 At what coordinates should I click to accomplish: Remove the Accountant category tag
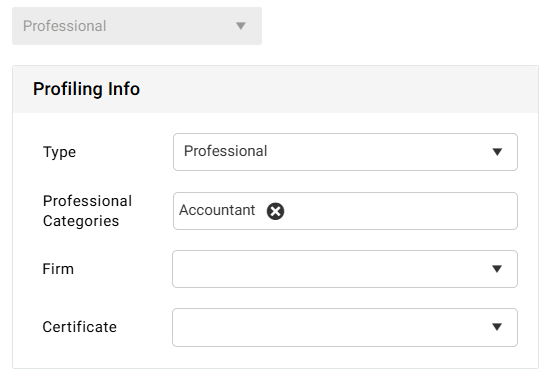pos(275,211)
